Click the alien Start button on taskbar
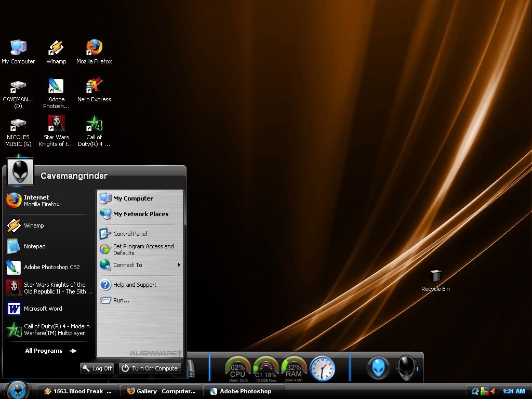This screenshot has height=399, width=532. tap(18, 390)
